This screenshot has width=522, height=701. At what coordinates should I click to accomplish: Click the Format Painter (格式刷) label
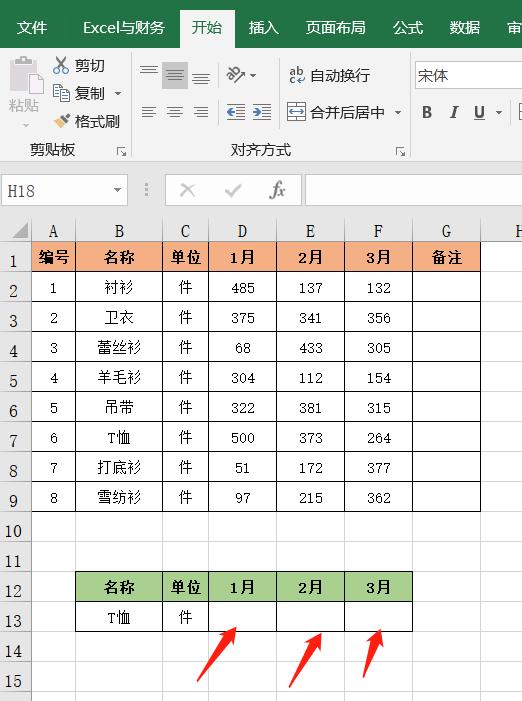[x=97, y=121]
